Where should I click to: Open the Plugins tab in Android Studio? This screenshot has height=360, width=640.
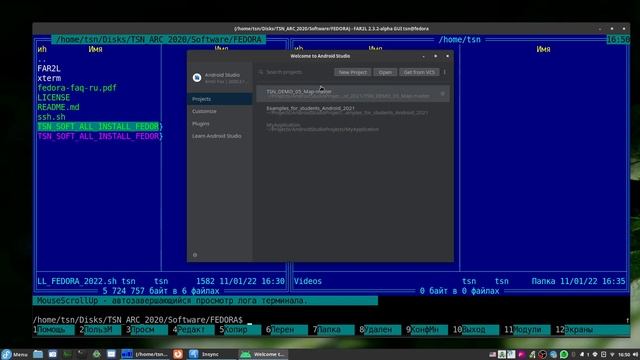pos(220,124)
